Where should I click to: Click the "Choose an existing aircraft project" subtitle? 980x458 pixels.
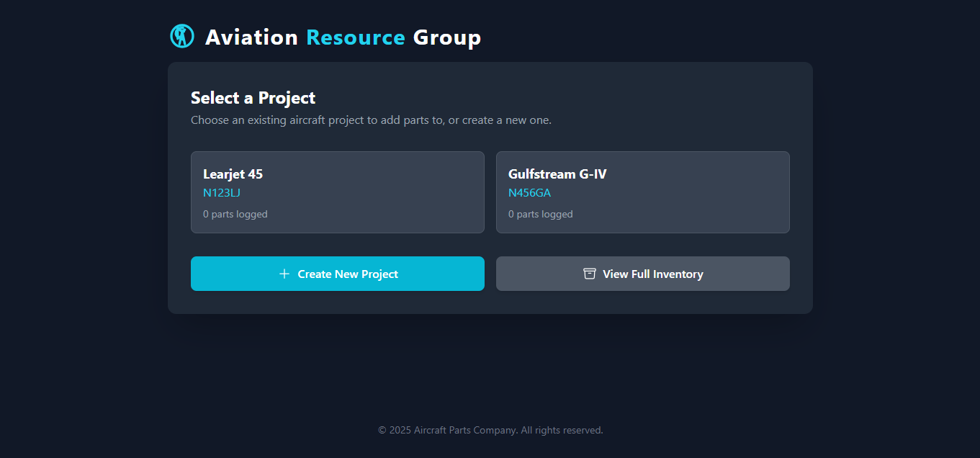(x=371, y=120)
